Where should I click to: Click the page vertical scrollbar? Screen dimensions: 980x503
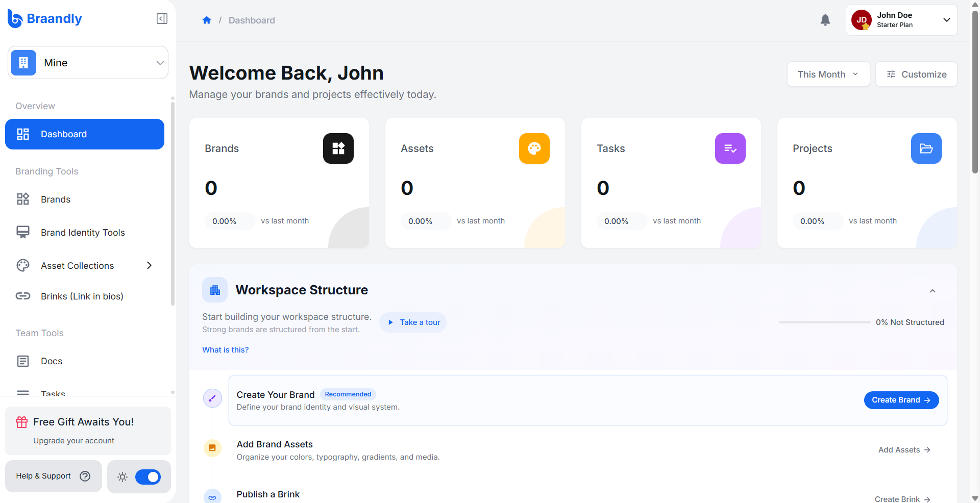pos(975,92)
